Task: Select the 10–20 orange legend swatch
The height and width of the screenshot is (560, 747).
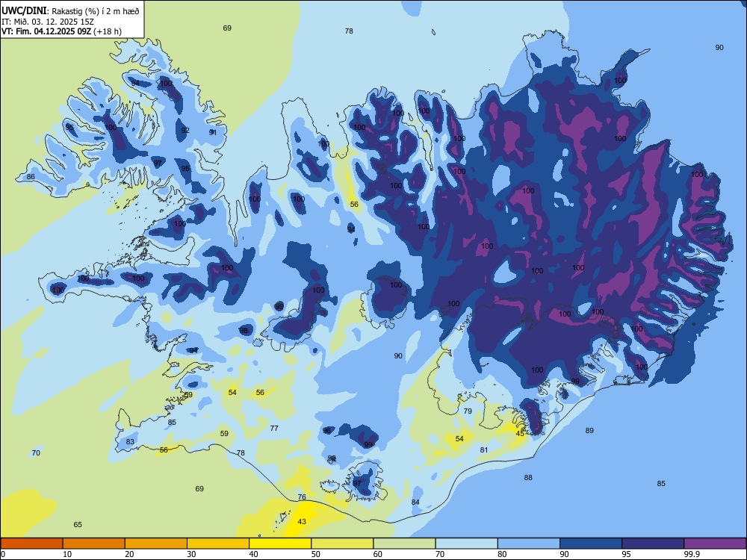Action: 94,544
